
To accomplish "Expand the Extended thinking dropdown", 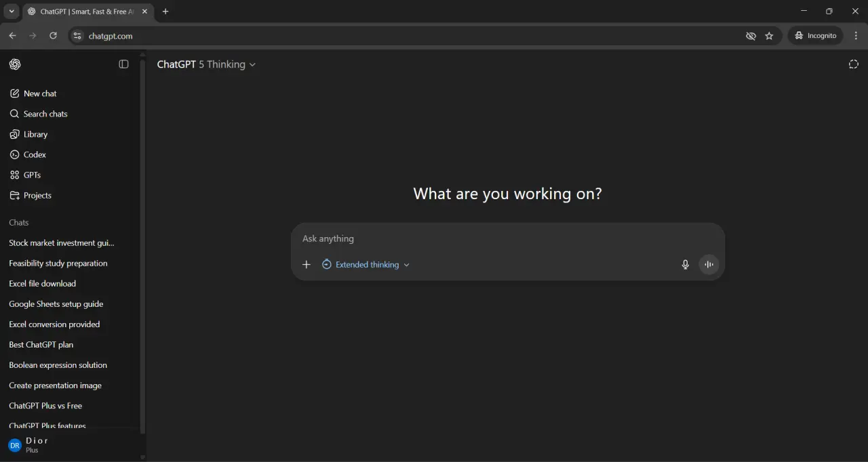I will pyautogui.click(x=366, y=265).
